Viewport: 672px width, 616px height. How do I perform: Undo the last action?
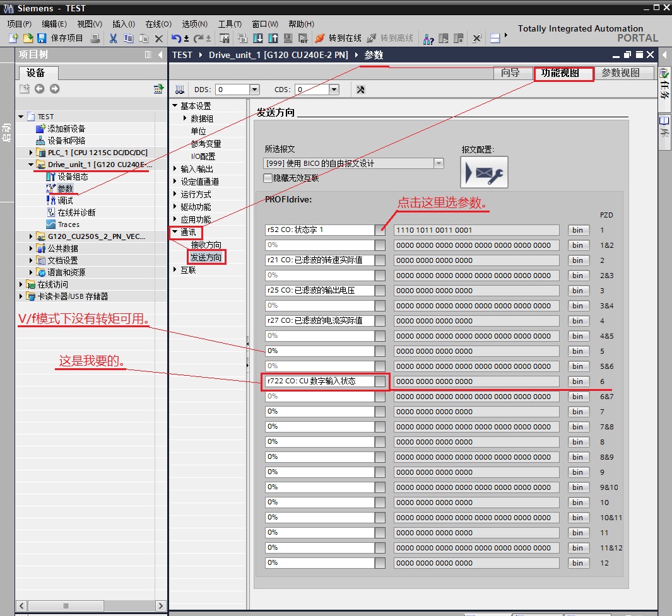(x=176, y=38)
